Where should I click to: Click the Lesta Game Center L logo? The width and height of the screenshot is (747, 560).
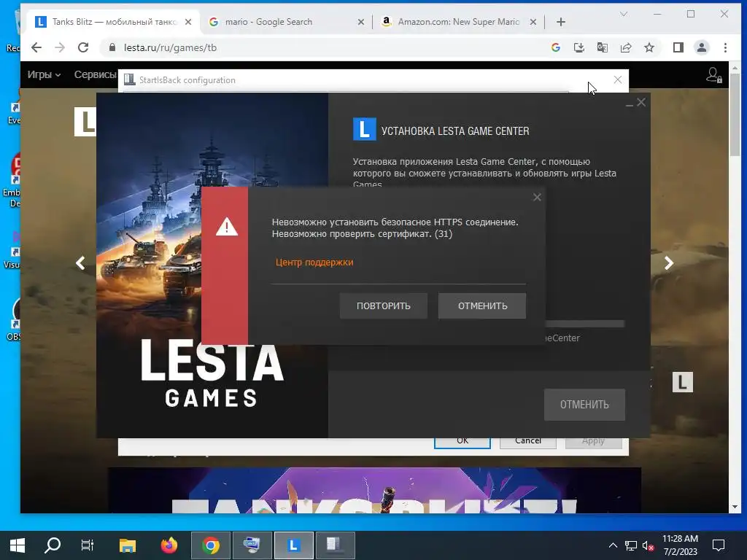click(x=365, y=130)
